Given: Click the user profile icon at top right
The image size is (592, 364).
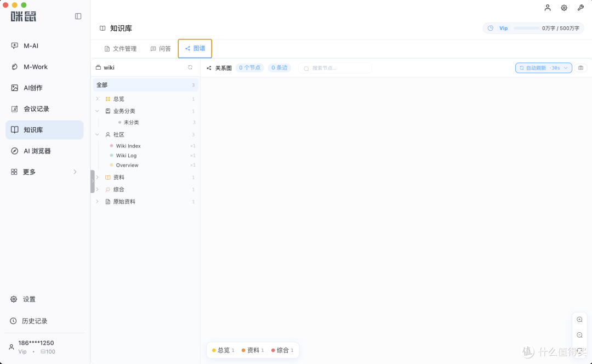Looking at the screenshot, I should (x=548, y=8).
